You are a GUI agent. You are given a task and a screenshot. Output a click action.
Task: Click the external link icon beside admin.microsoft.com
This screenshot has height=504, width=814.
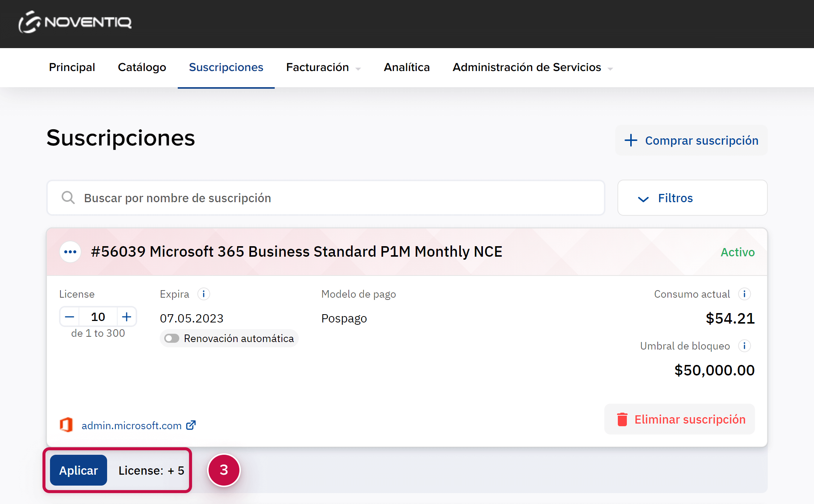[191, 425]
